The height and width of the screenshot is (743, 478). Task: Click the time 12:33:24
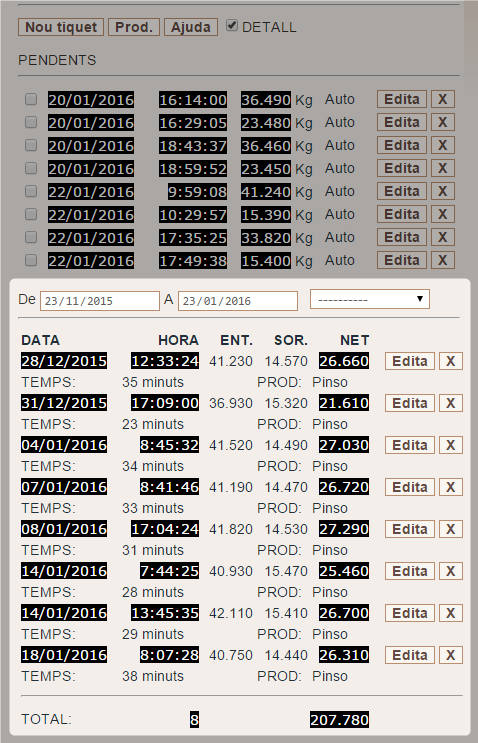click(x=165, y=361)
